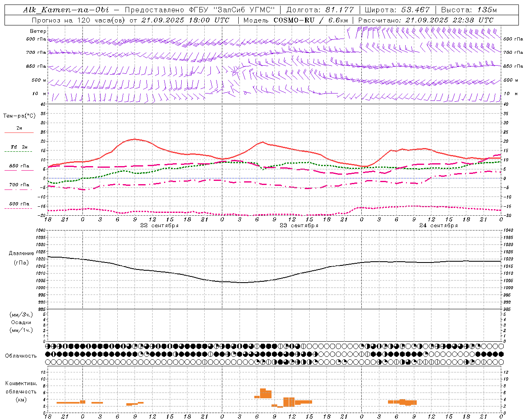Click the orange convective bar on 24 сентября

402,402
